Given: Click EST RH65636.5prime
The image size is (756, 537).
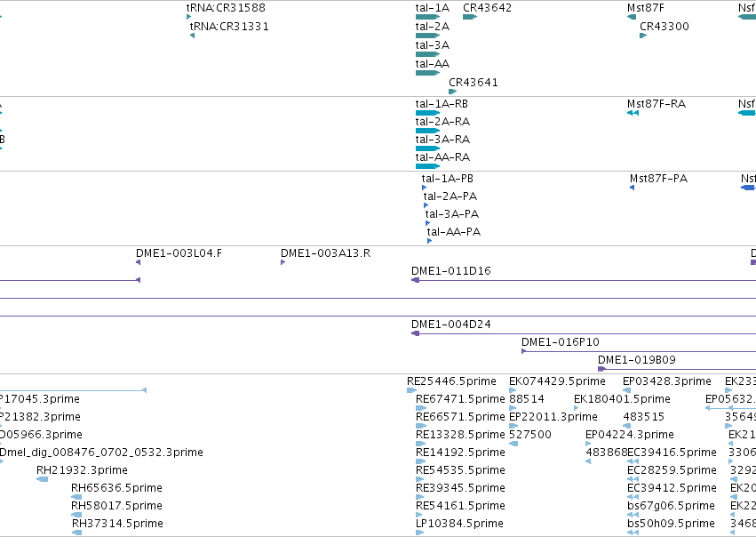Looking at the screenshot, I should [76, 498].
